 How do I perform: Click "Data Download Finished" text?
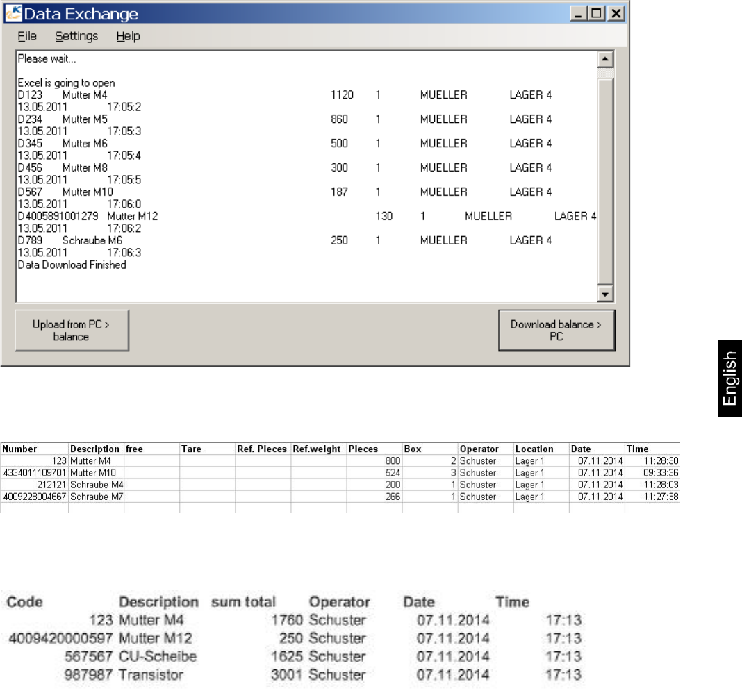(x=72, y=265)
